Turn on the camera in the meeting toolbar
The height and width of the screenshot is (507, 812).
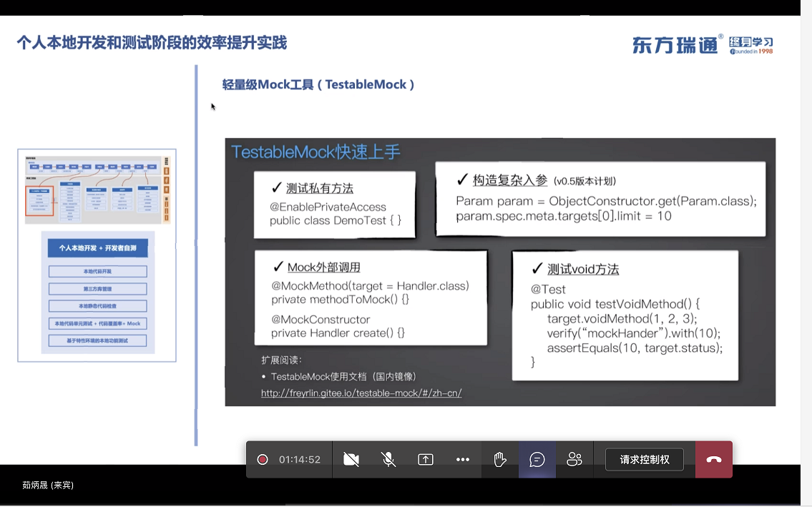click(351, 459)
